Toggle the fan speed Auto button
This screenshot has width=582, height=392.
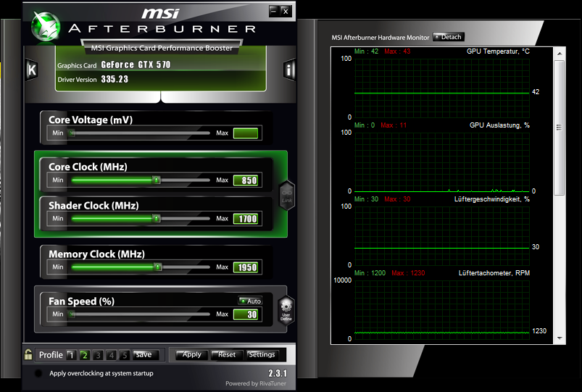click(x=250, y=301)
